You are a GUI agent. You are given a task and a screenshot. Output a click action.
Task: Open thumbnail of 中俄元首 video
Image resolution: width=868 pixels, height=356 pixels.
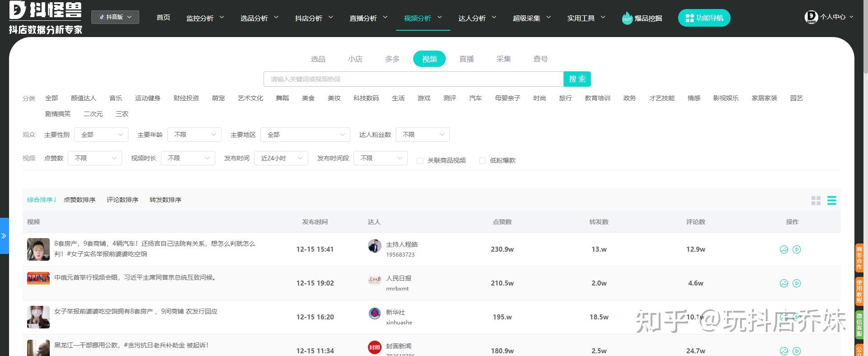(38, 278)
